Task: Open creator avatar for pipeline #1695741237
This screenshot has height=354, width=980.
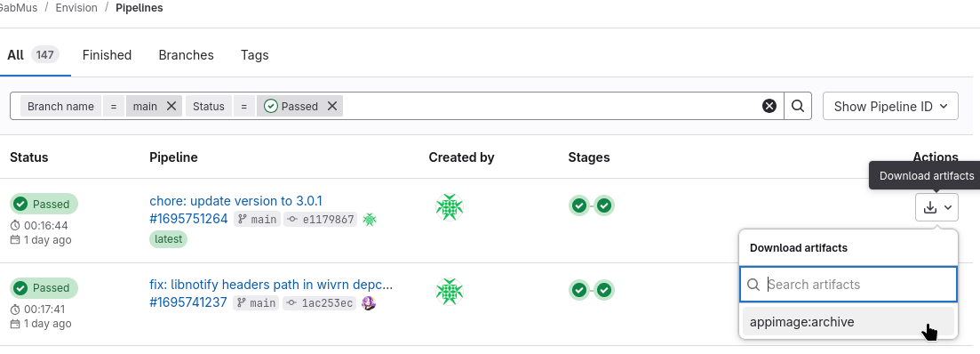Action: [x=449, y=292]
